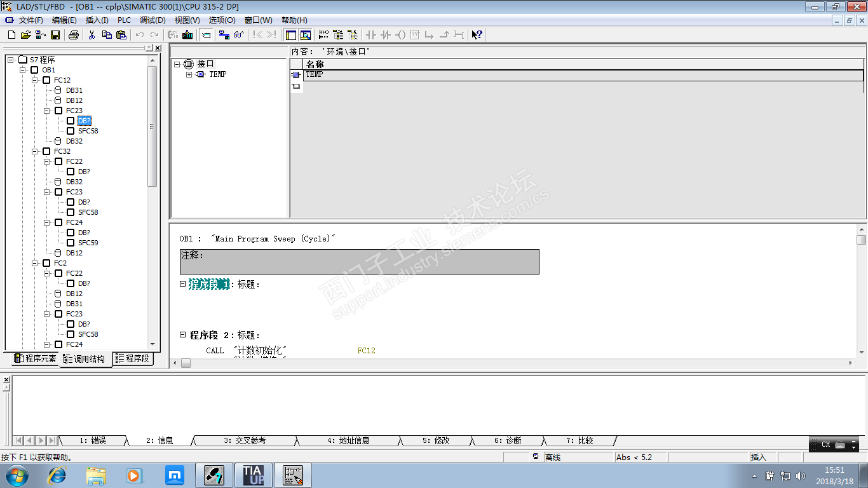Jump to the next error icon
868x488 pixels.
point(271,35)
